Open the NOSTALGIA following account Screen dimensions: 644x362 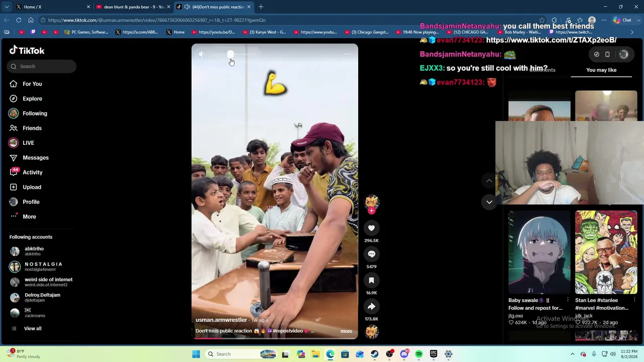tap(36, 266)
